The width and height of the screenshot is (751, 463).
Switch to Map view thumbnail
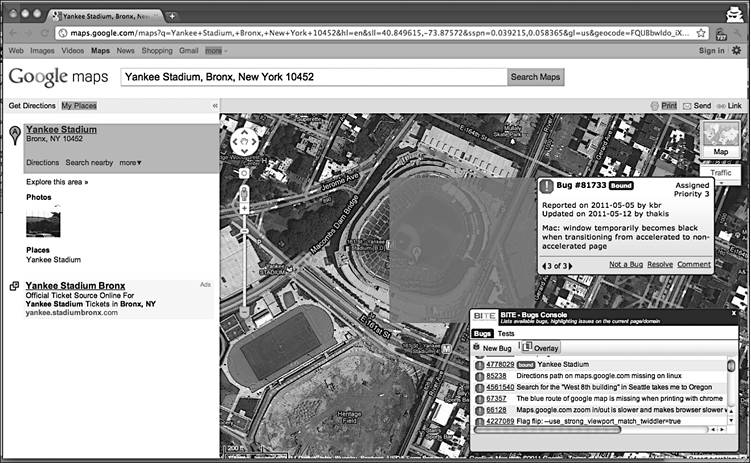coord(720,139)
